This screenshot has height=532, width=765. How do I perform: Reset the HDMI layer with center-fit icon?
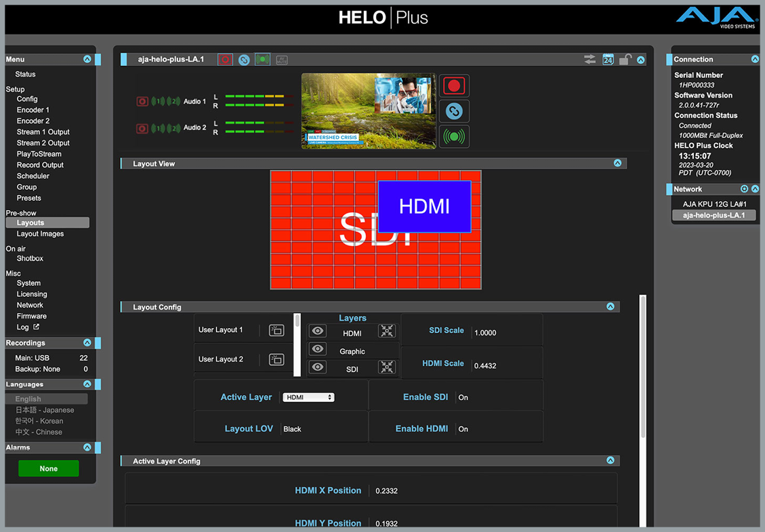click(387, 331)
